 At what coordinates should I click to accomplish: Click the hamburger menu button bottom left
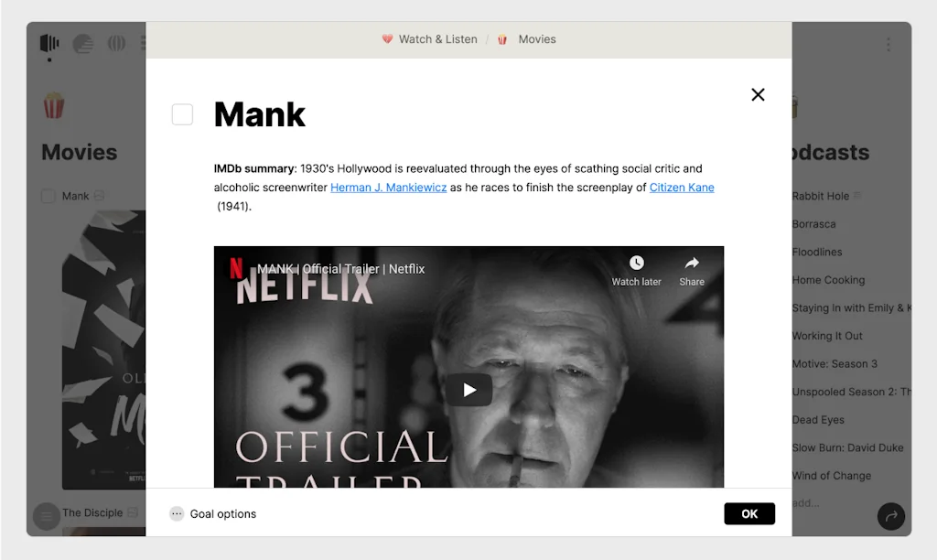tap(46, 516)
